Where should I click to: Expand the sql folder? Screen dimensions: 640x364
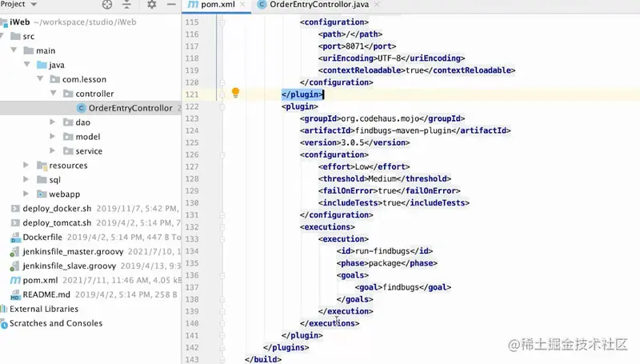coord(26,178)
